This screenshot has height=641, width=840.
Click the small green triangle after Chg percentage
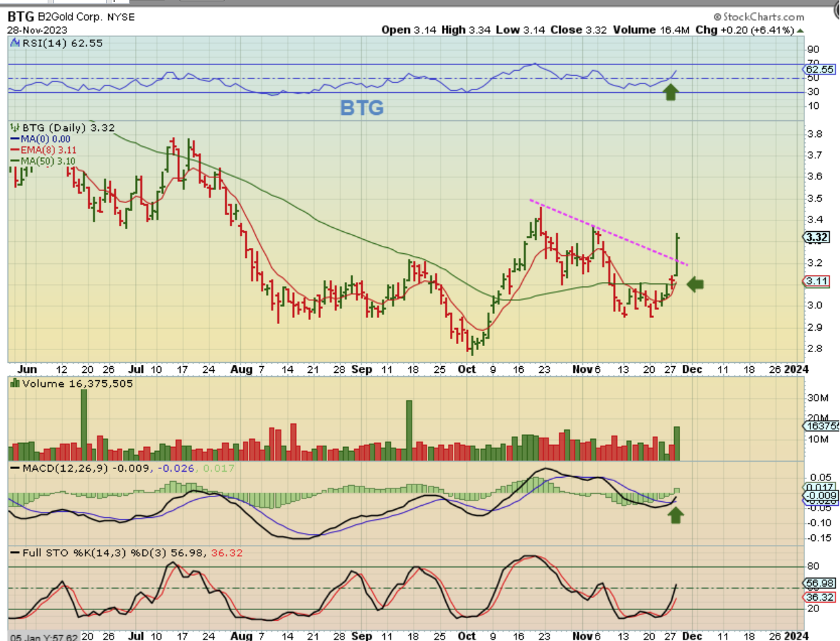coord(800,30)
